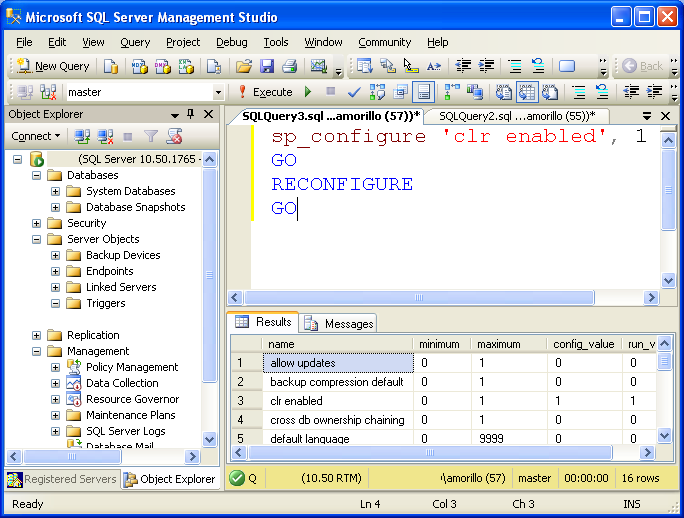Viewport: 684px width, 518px height.
Task: Open Analysis Services MDX Query
Action: [140, 66]
